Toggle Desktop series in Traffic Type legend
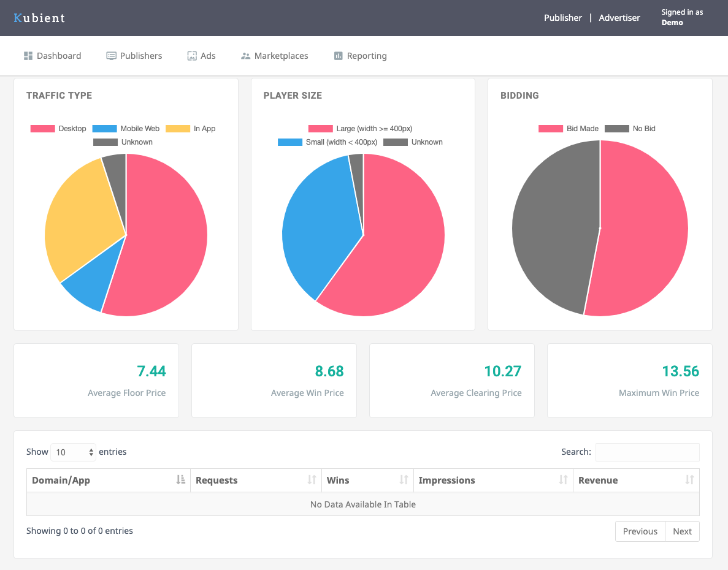 [x=58, y=129]
